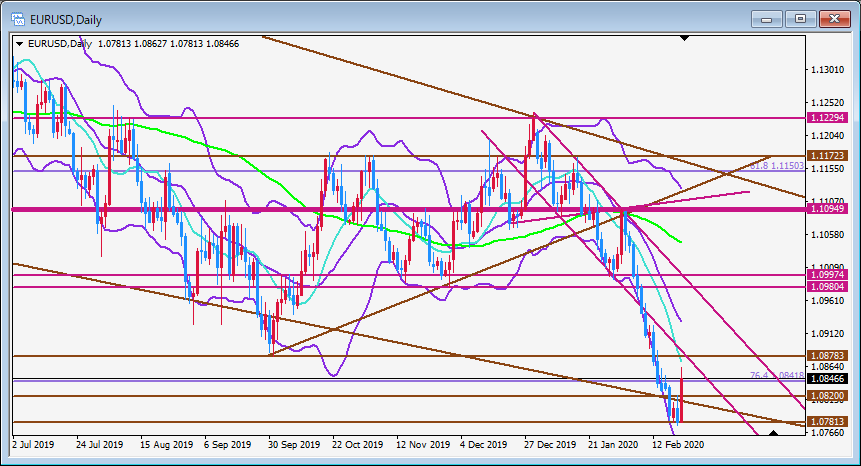Screen dimensions: 861x466
Task: Expand the black triangle beside EURUSD,Daily label
Action: tap(20, 44)
